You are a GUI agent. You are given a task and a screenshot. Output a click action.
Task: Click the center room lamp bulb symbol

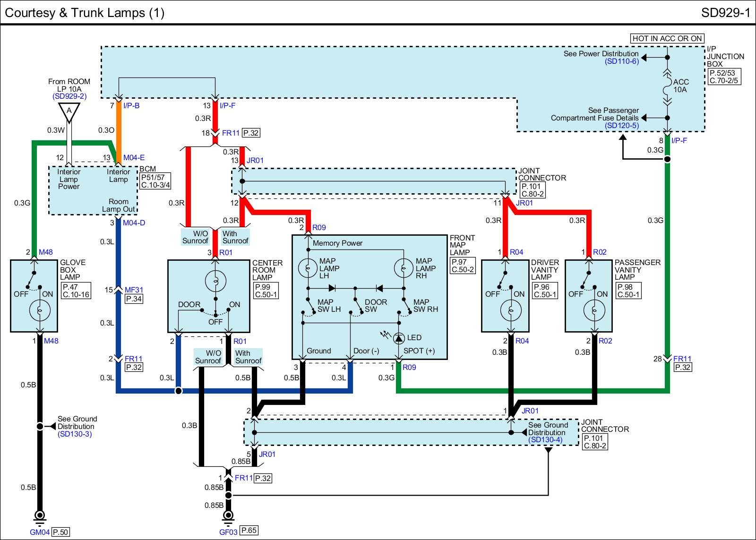pyautogui.click(x=215, y=282)
